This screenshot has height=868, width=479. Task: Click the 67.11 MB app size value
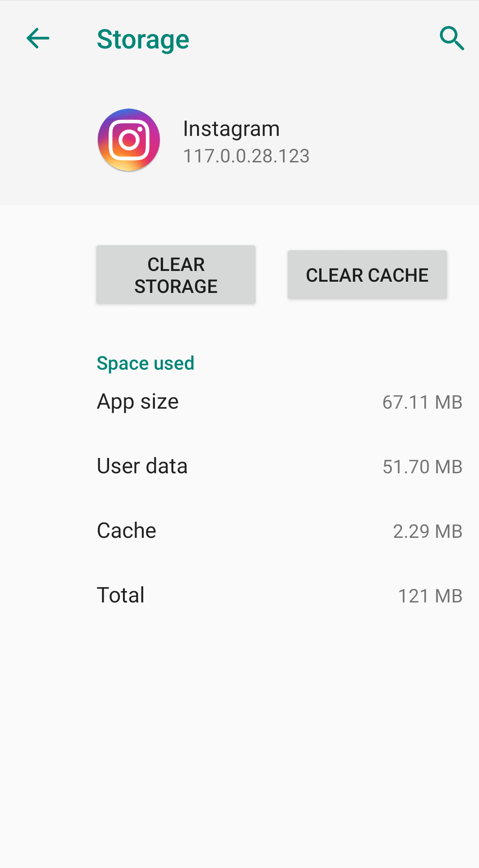[x=422, y=402]
